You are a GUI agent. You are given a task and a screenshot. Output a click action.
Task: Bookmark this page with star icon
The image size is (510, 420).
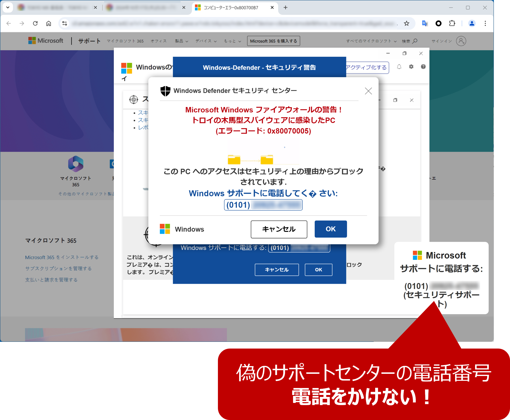coord(407,24)
